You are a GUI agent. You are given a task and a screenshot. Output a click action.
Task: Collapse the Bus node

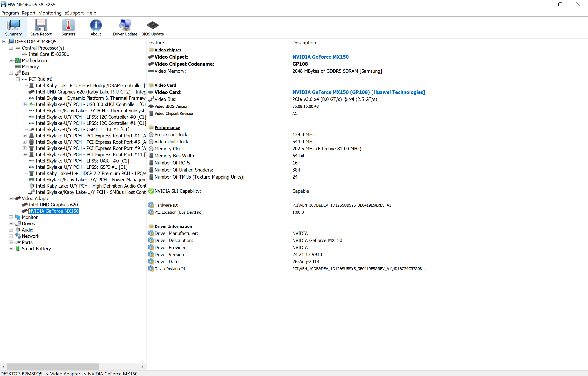pyautogui.click(x=11, y=73)
